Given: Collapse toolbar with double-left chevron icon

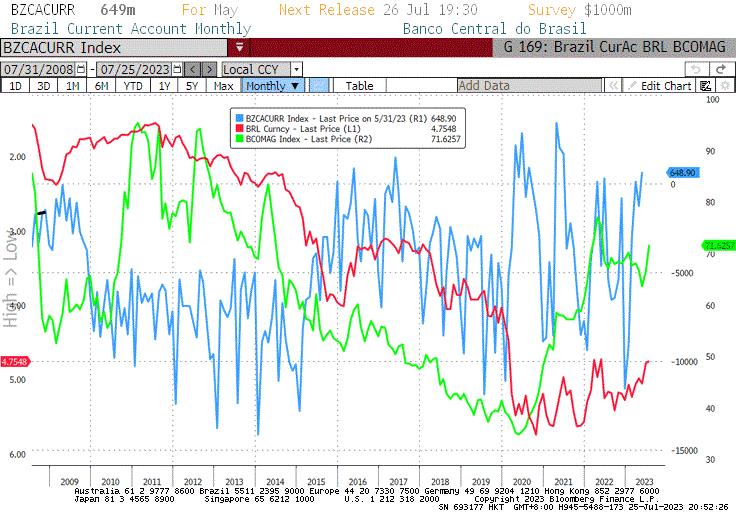Looking at the screenshot, I should tap(613, 86).
